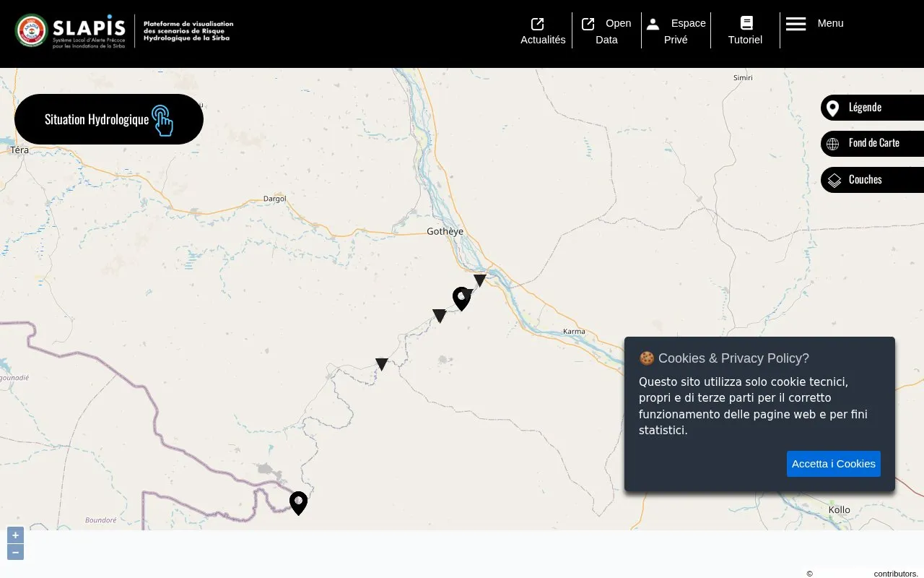The width and height of the screenshot is (924, 578).
Task: Expand the Légende panel
Action: coord(872,108)
